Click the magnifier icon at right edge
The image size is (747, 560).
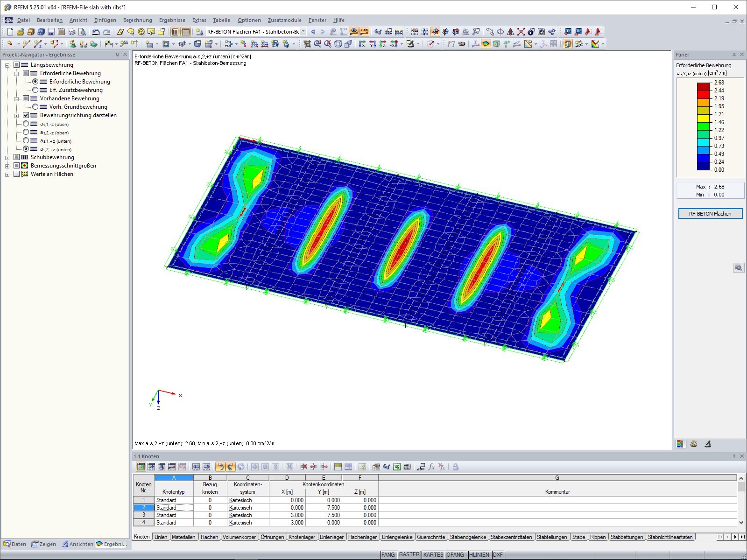(x=739, y=267)
